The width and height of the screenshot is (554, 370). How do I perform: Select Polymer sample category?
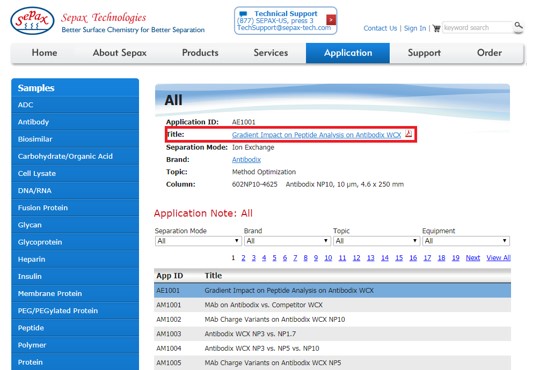(x=75, y=345)
